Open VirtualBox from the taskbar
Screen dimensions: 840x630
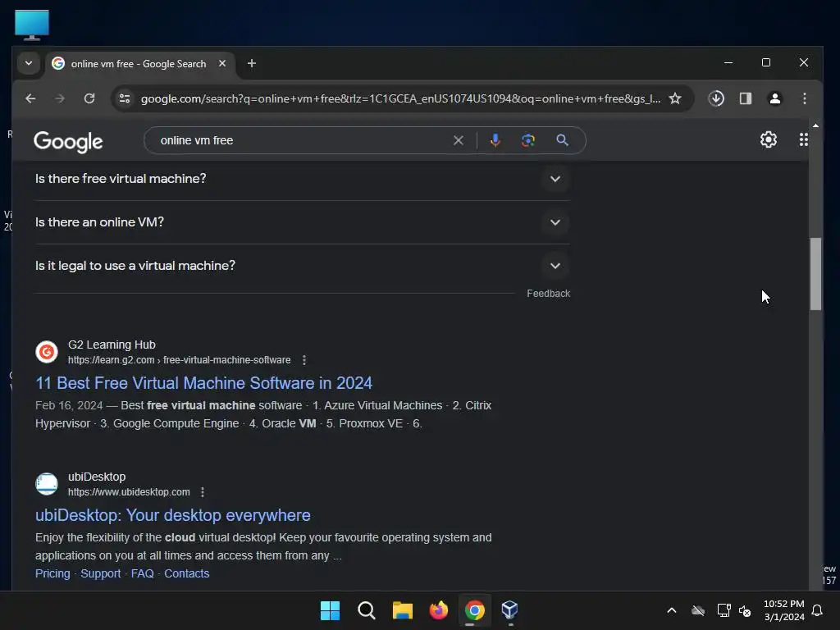[510, 610]
